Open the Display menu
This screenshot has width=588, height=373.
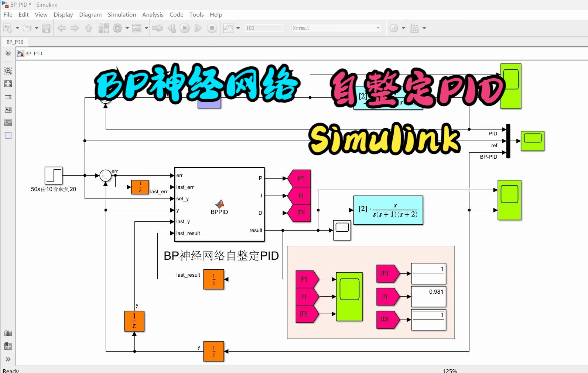click(63, 14)
